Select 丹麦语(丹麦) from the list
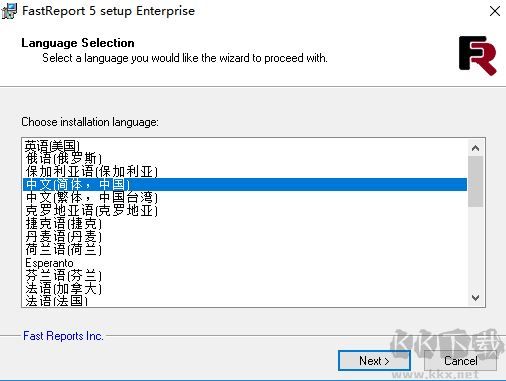Screen dimensions: 506x381 pos(245,236)
